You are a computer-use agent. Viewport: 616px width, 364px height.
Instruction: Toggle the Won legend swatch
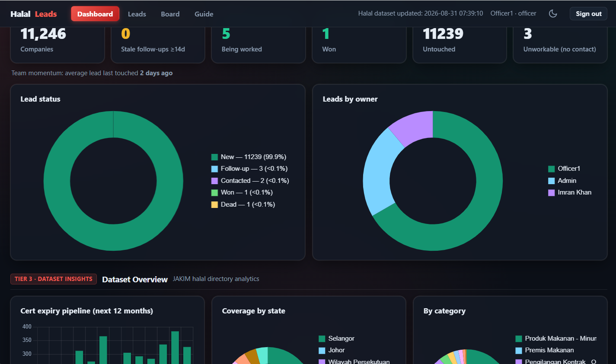[214, 193]
